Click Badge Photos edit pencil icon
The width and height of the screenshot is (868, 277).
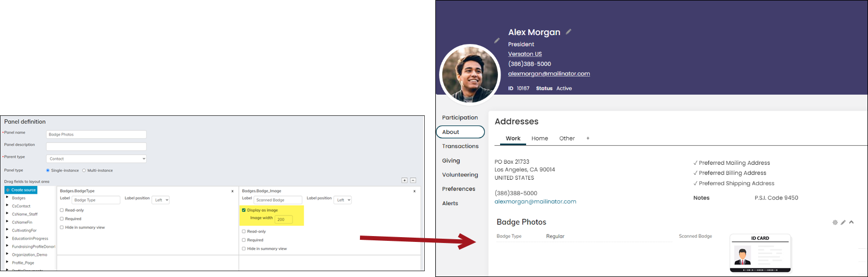coord(843,222)
